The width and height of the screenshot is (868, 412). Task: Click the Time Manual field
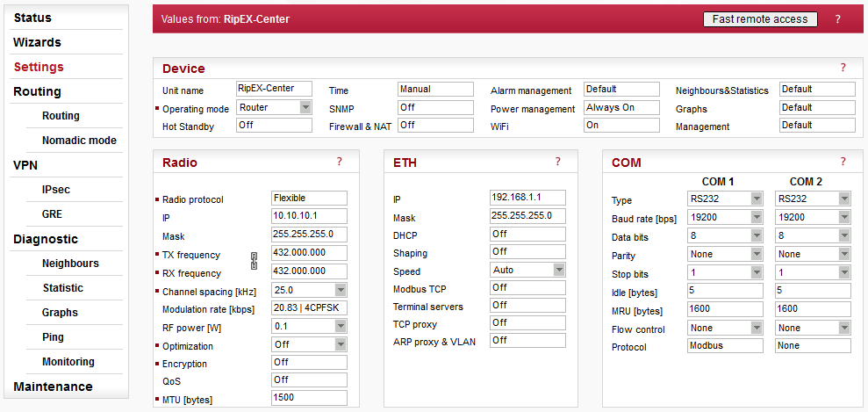click(x=435, y=89)
